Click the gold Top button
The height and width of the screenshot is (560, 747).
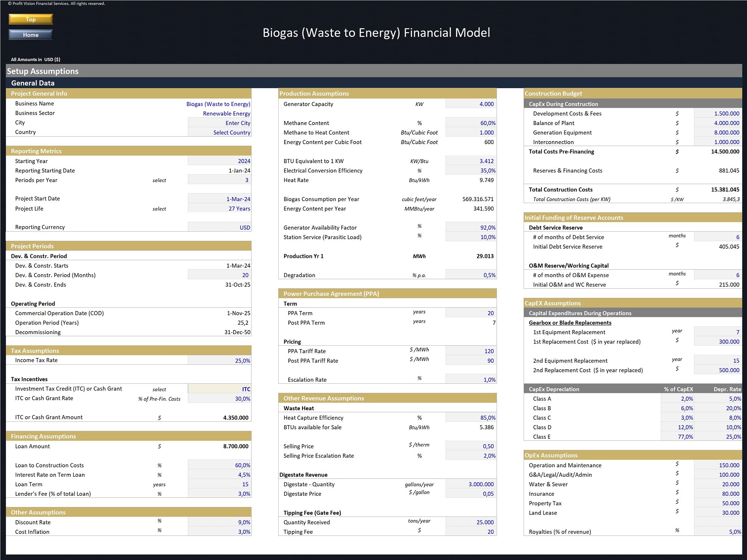pos(31,19)
